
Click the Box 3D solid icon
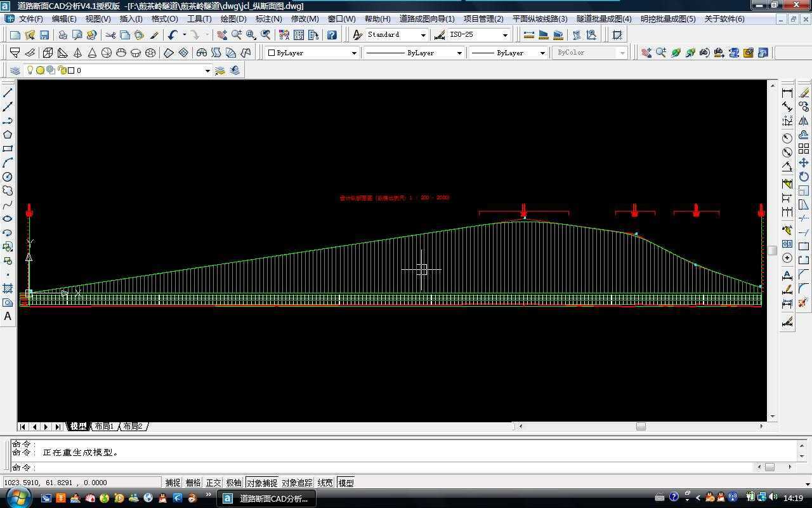point(48,53)
